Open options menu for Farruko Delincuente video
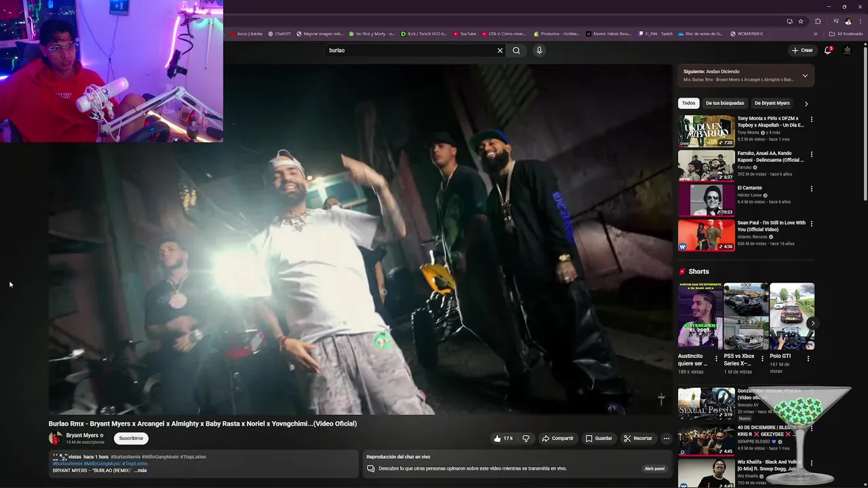868x488 pixels. coord(811,154)
